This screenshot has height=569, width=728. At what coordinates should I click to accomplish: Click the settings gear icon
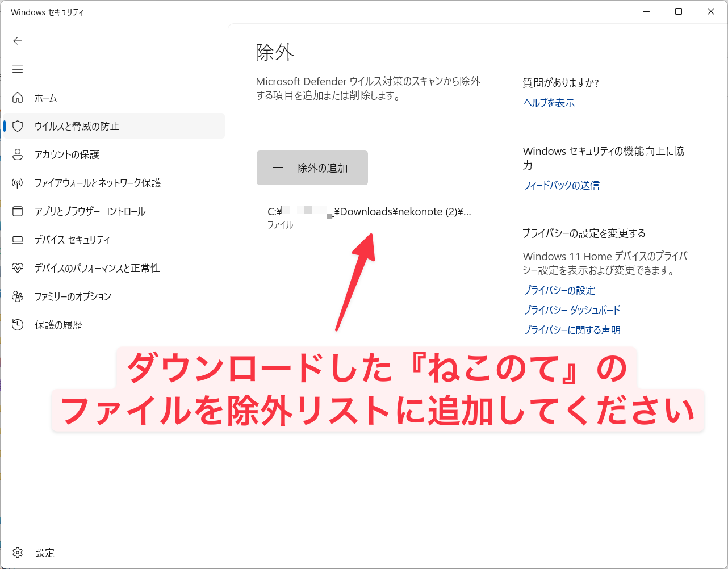(x=18, y=553)
